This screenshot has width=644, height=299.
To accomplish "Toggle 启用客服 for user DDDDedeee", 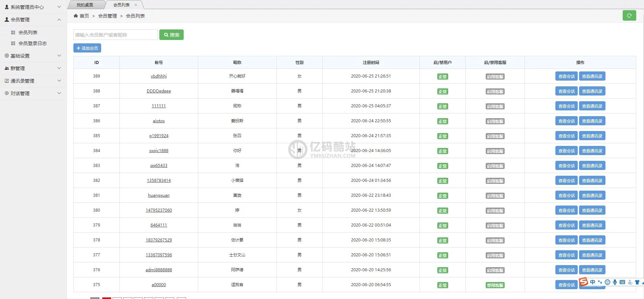I will click(495, 91).
